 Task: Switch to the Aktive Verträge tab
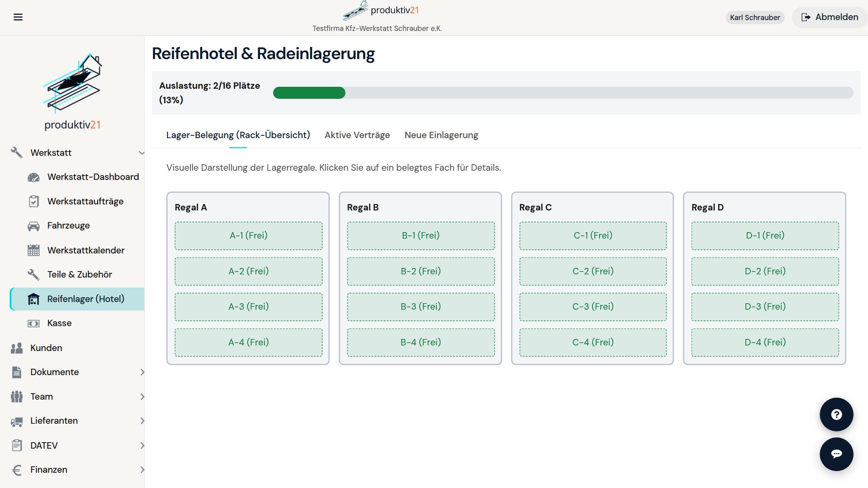click(357, 135)
